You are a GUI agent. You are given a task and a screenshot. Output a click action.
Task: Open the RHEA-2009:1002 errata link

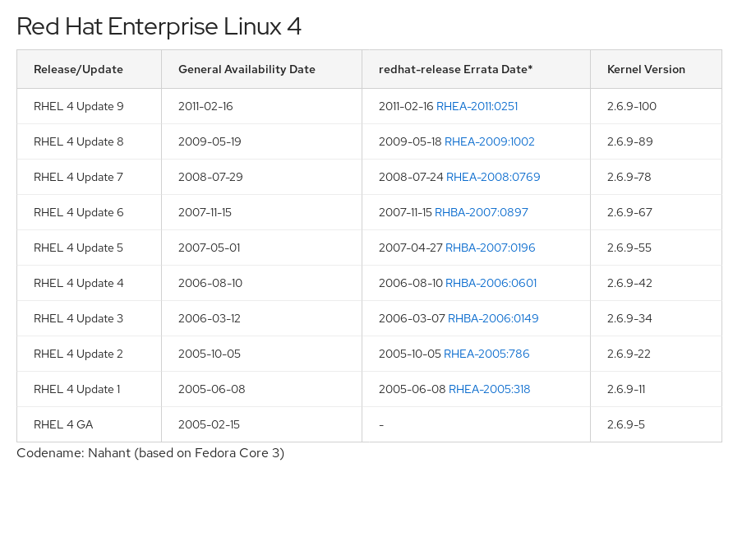(490, 141)
